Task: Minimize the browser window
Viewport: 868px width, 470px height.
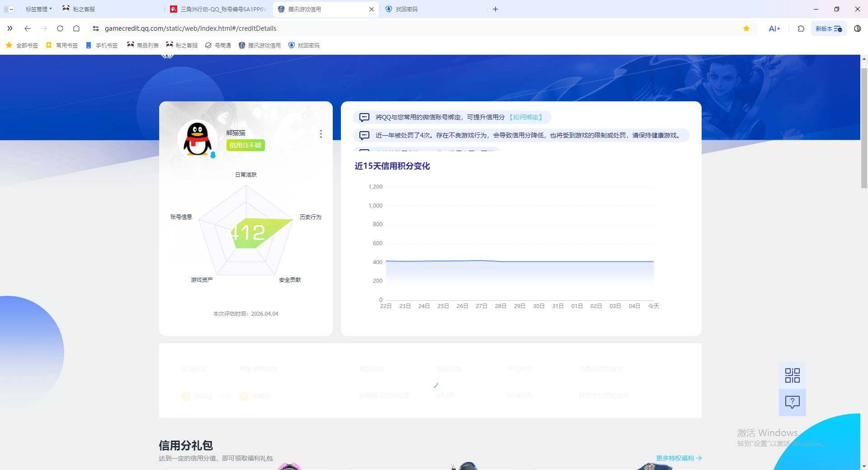Action: tap(816, 9)
